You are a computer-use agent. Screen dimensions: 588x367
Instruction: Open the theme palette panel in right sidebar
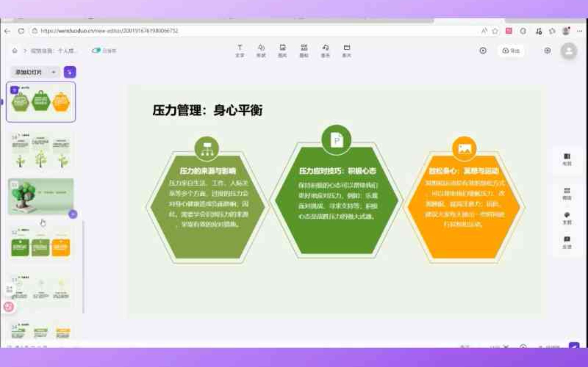(x=567, y=218)
